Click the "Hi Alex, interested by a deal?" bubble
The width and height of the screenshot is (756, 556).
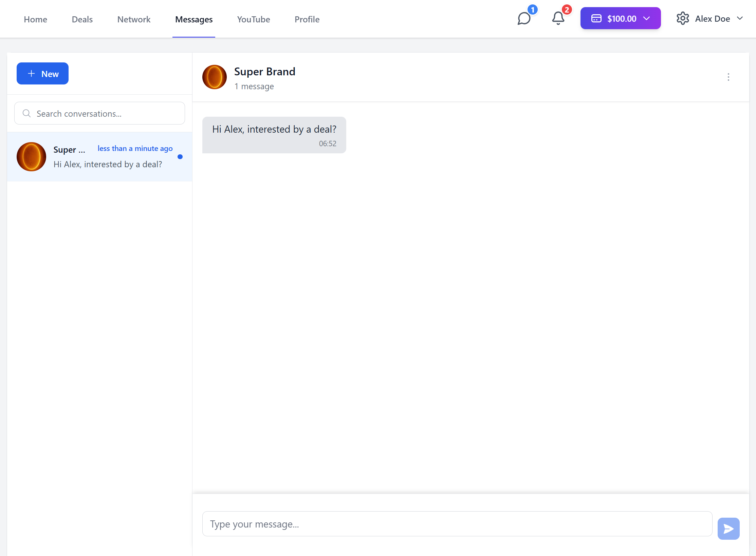click(x=274, y=135)
